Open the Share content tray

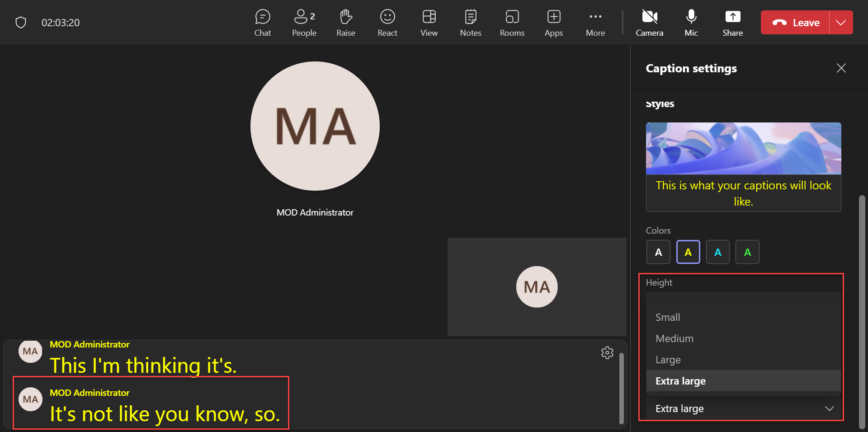[732, 23]
